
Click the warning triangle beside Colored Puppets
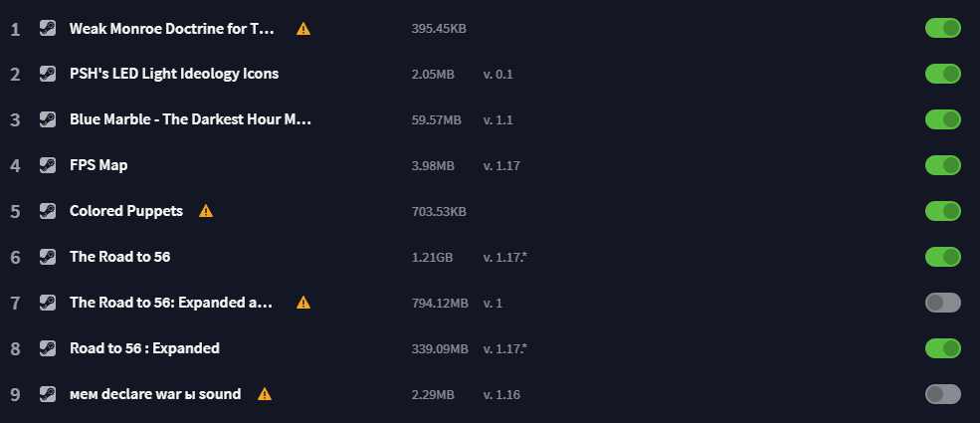pyautogui.click(x=206, y=211)
